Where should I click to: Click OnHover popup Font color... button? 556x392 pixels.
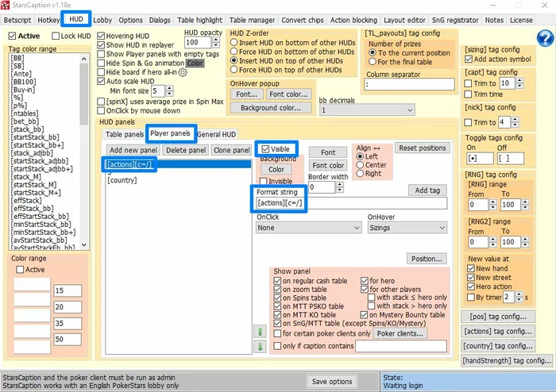click(288, 94)
